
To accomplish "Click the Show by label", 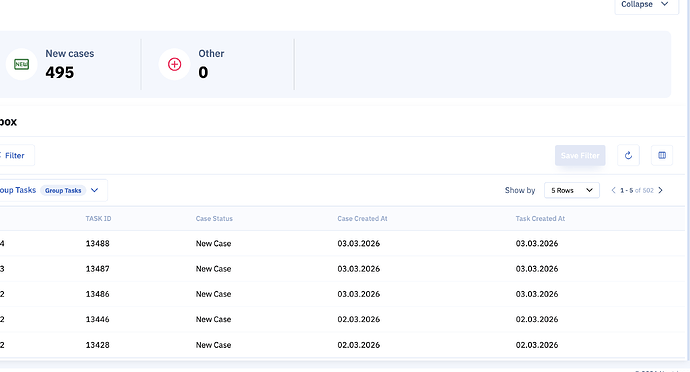I will point(520,190).
